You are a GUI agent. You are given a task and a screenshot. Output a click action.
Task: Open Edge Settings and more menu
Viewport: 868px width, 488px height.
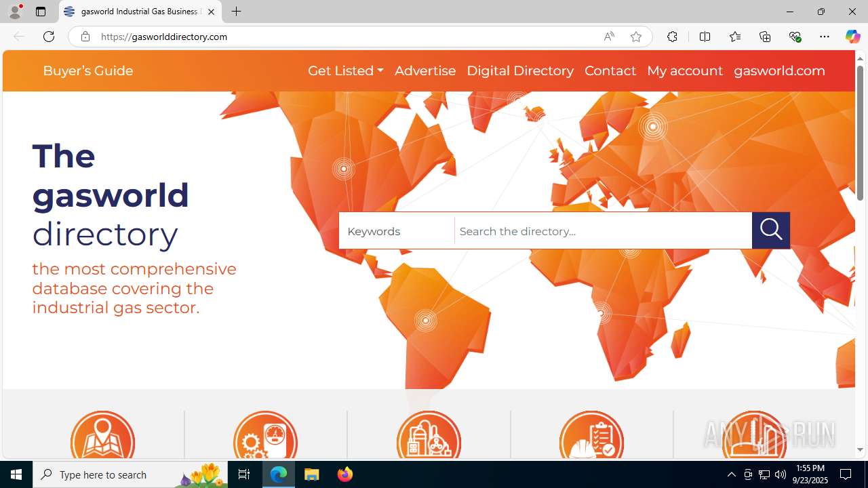pyautogui.click(x=825, y=37)
